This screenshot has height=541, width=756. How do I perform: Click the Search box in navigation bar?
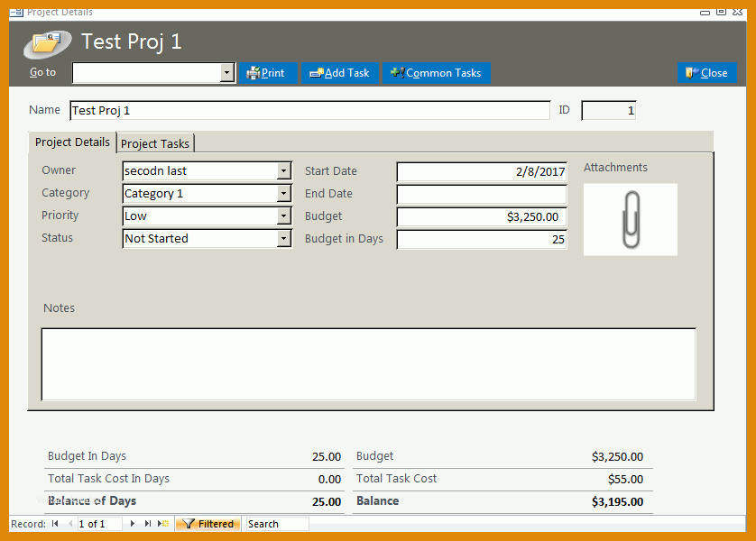tap(277, 524)
